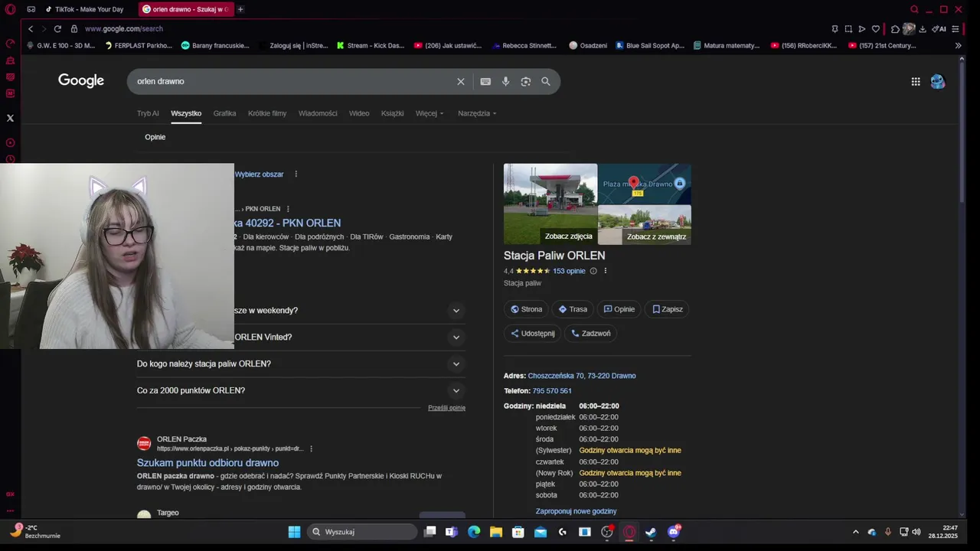Switch to the Tryb AI tab
The width and height of the screenshot is (980, 551).
click(x=148, y=113)
